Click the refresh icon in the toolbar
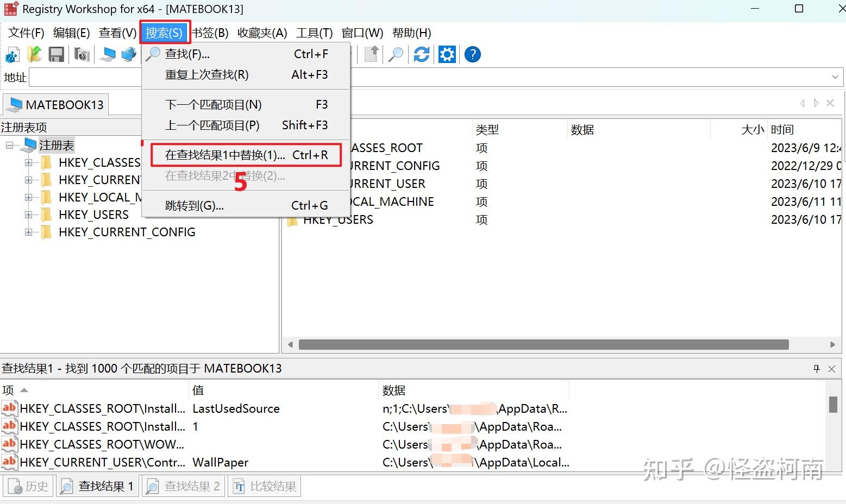846x504 pixels. (421, 54)
